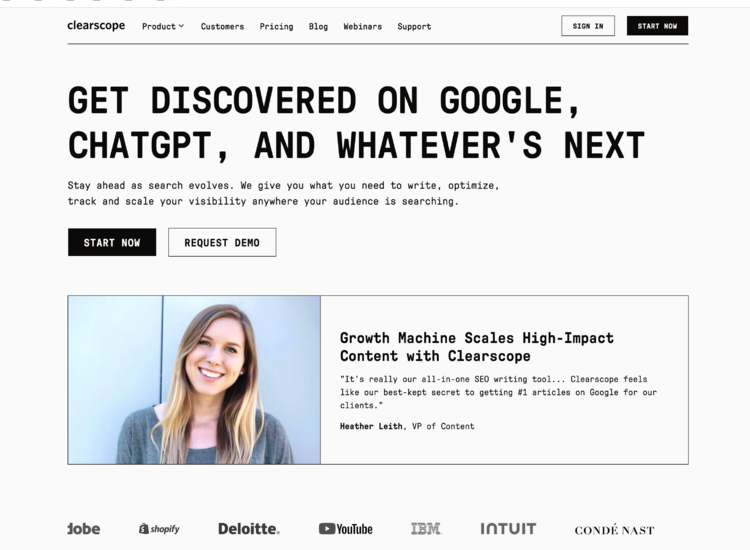Screen dimensions: 750x550
Task: Click the Intuit logo
Action: click(508, 528)
